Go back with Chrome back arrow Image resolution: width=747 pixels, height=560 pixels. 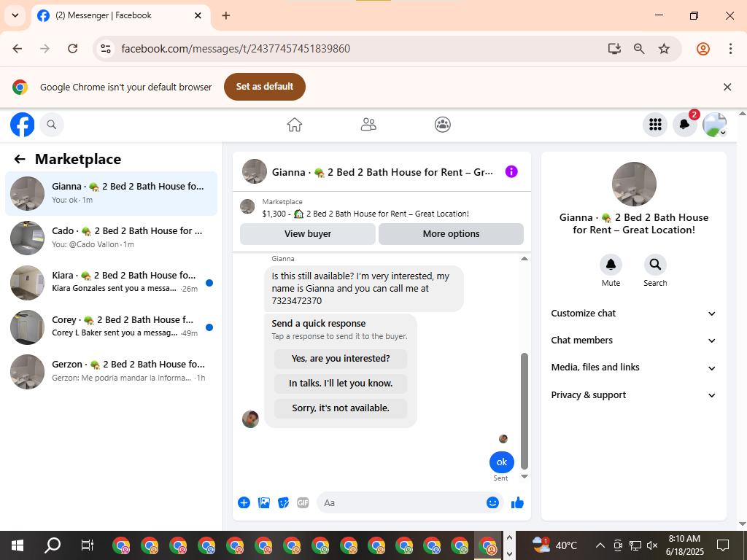[x=18, y=49]
